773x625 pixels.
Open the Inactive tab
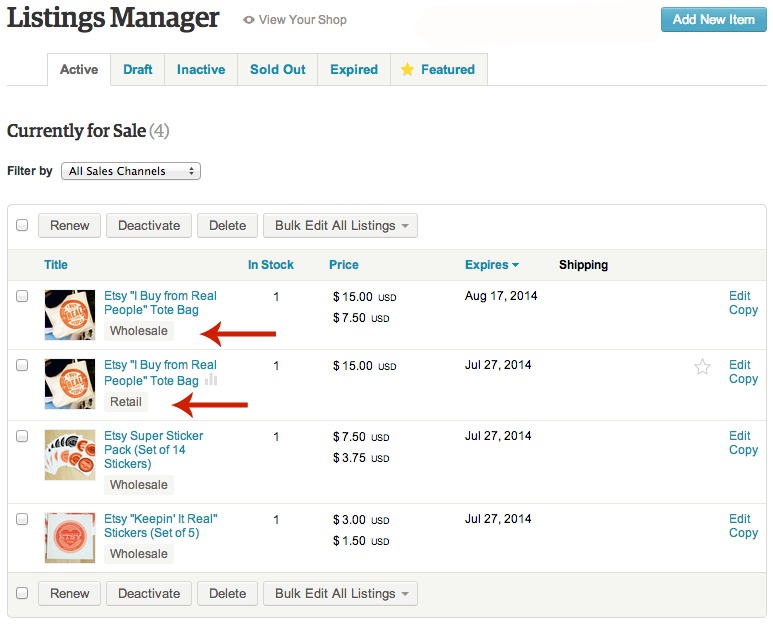tap(201, 69)
